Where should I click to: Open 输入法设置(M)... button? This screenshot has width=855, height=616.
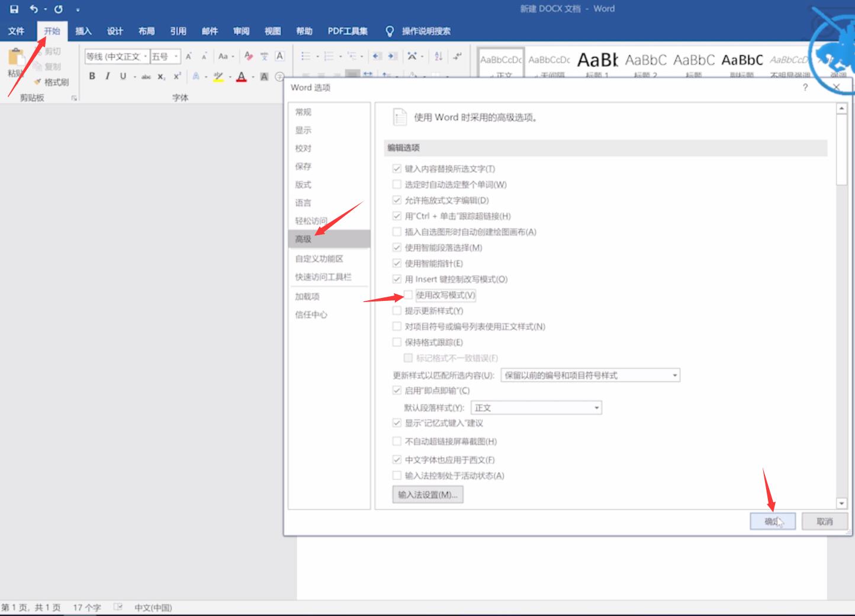tap(427, 495)
